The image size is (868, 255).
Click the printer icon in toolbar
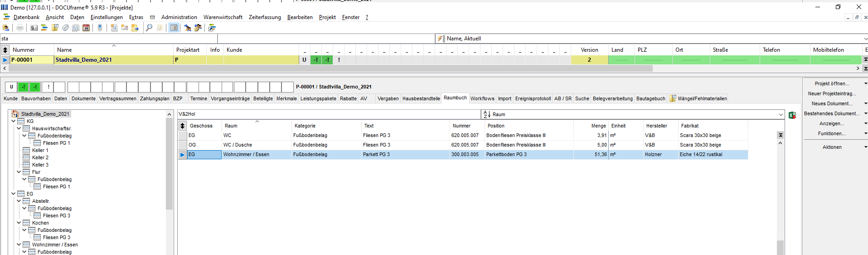pyautogui.click(x=20, y=28)
